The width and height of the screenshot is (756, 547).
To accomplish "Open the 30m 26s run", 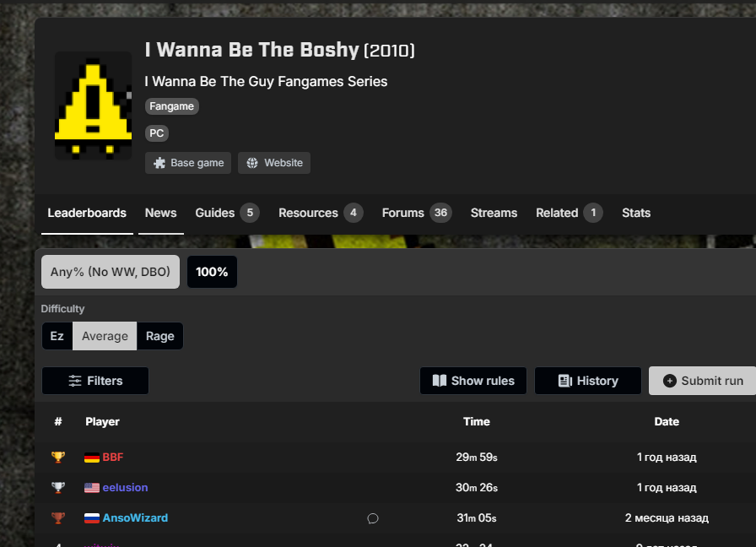I will click(x=477, y=487).
